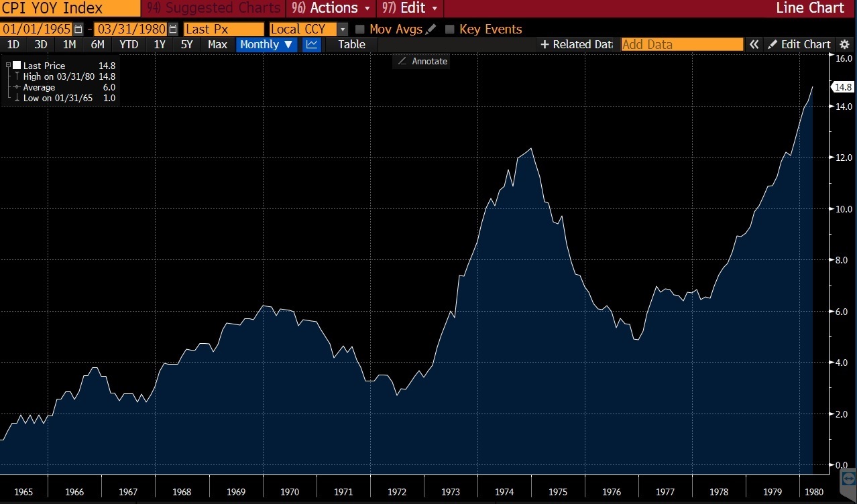Click the 14.8 last price marker
857x504 pixels.
(842, 87)
